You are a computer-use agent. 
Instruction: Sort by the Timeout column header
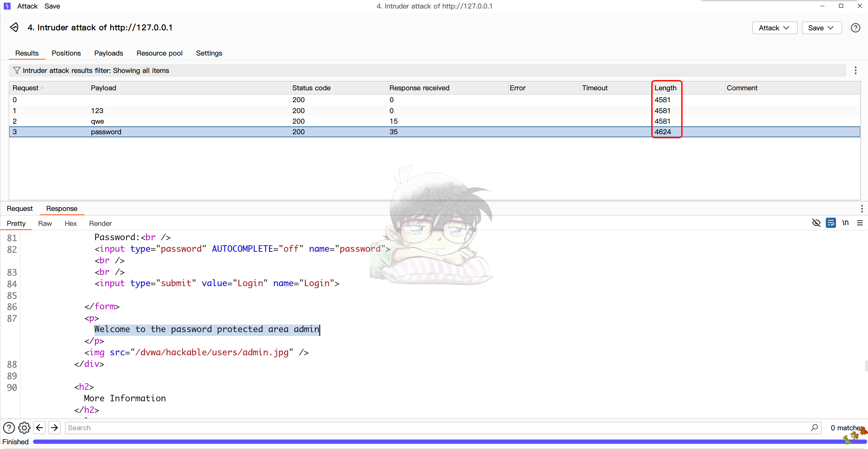click(616, 88)
